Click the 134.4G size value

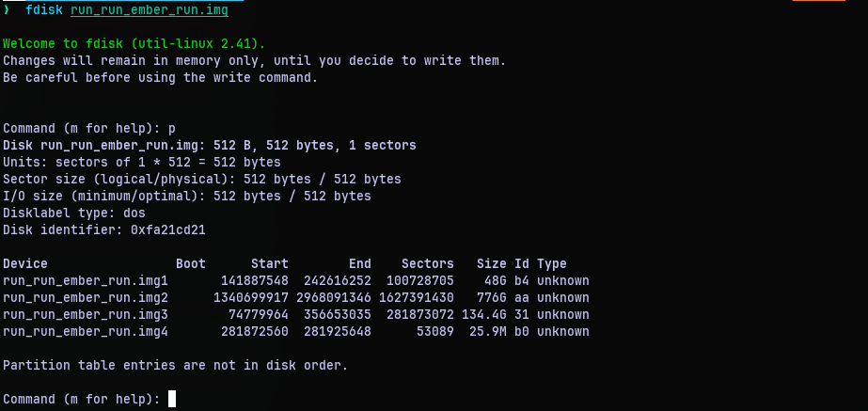484,315
